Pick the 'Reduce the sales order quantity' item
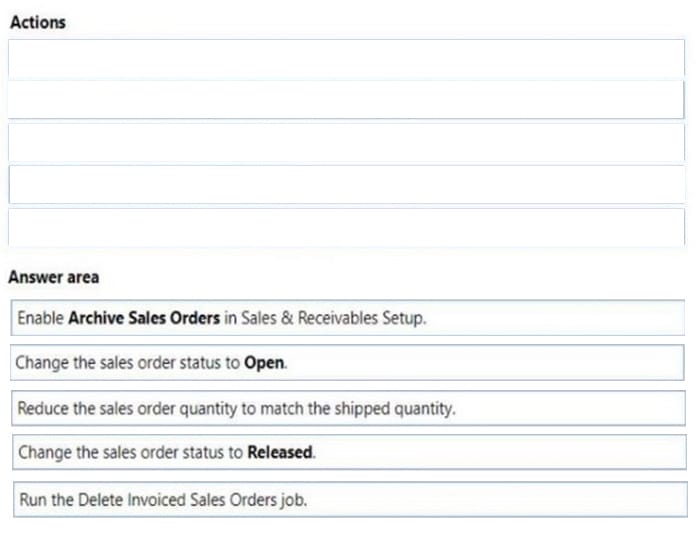 [x=346, y=408]
